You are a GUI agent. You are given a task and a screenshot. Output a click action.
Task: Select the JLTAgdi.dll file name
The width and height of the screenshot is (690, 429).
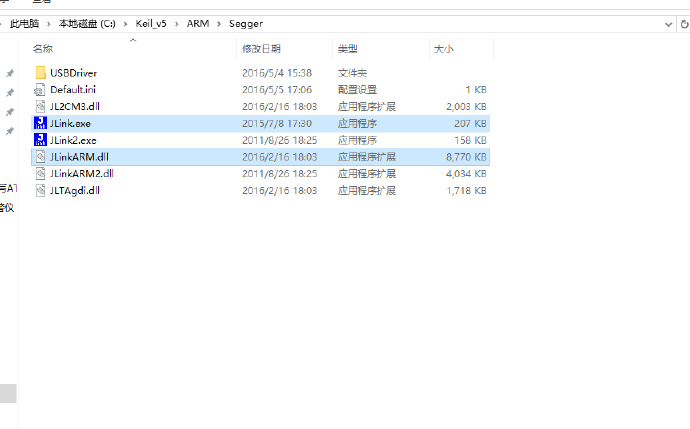[x=75, y=191]
